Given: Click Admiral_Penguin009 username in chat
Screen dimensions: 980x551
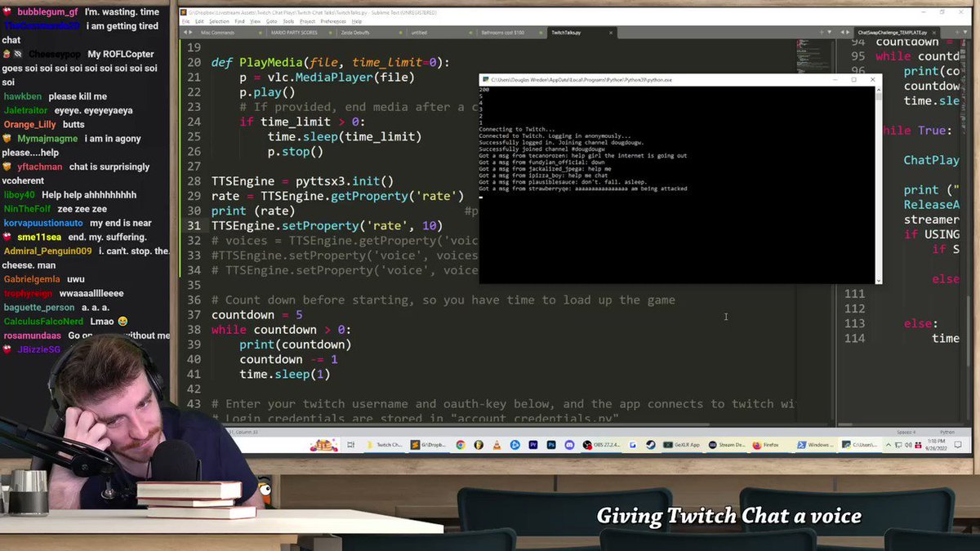Looking at the screenshot, I should 47,251.
